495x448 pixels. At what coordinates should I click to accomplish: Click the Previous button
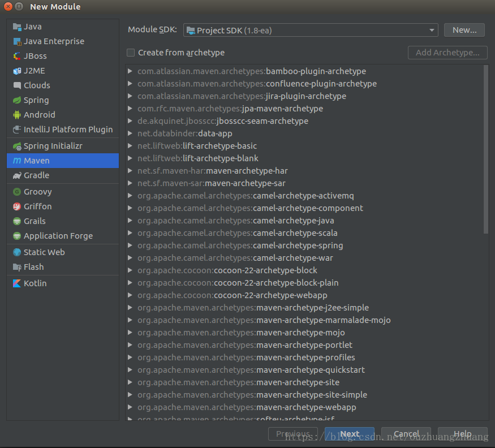pos(292,434)
